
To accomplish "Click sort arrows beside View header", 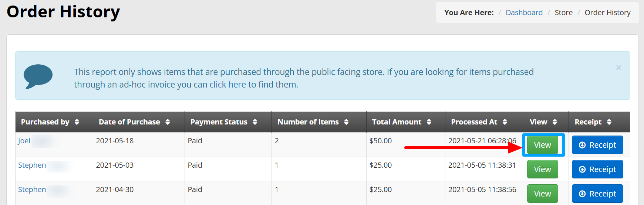I will 554,122.
